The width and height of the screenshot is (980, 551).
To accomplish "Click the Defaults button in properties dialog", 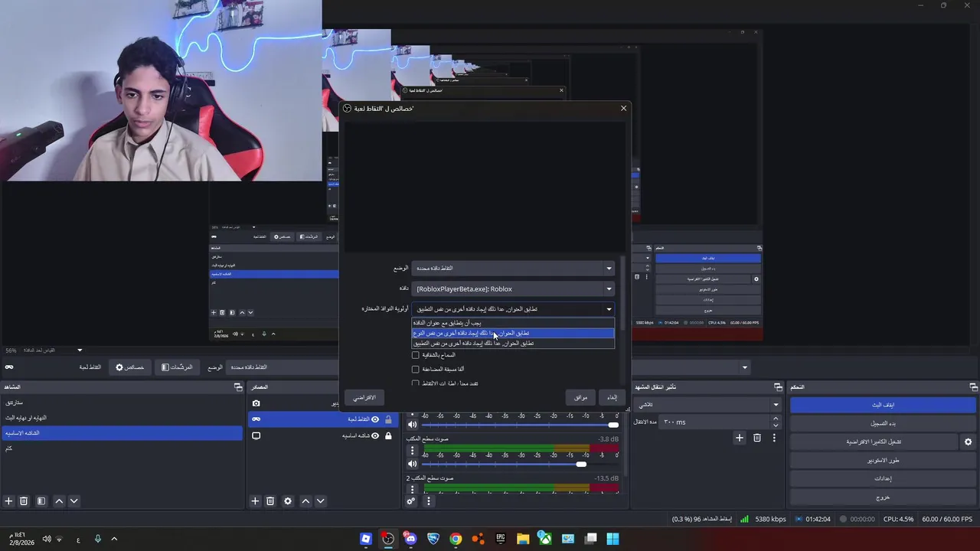I will (364, 397).
